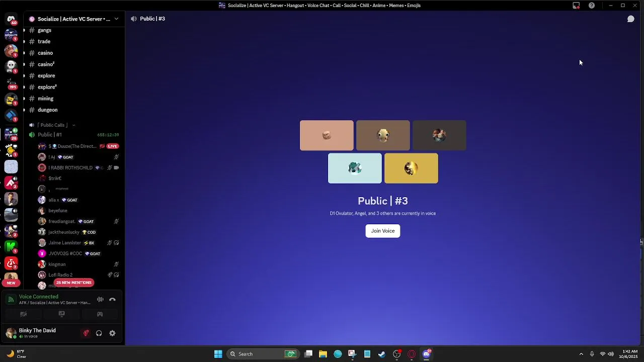This screenshot has height=362, width=644.
Task: Open the voice connection signal icon
Action: tap(11, 300)
